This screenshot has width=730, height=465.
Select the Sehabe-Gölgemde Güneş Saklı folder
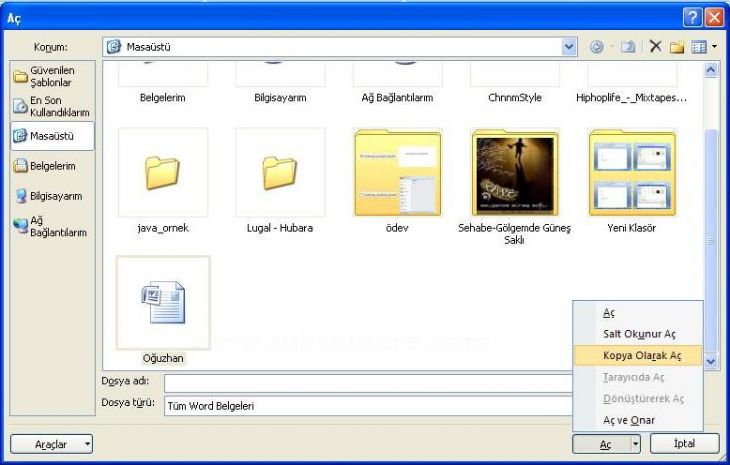(x=514, y=186)
